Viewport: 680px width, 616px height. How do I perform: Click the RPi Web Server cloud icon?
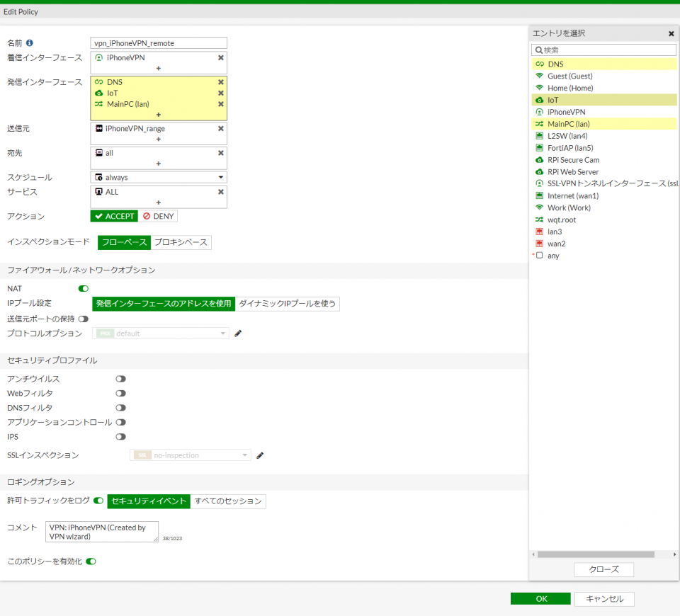[540, 172]
